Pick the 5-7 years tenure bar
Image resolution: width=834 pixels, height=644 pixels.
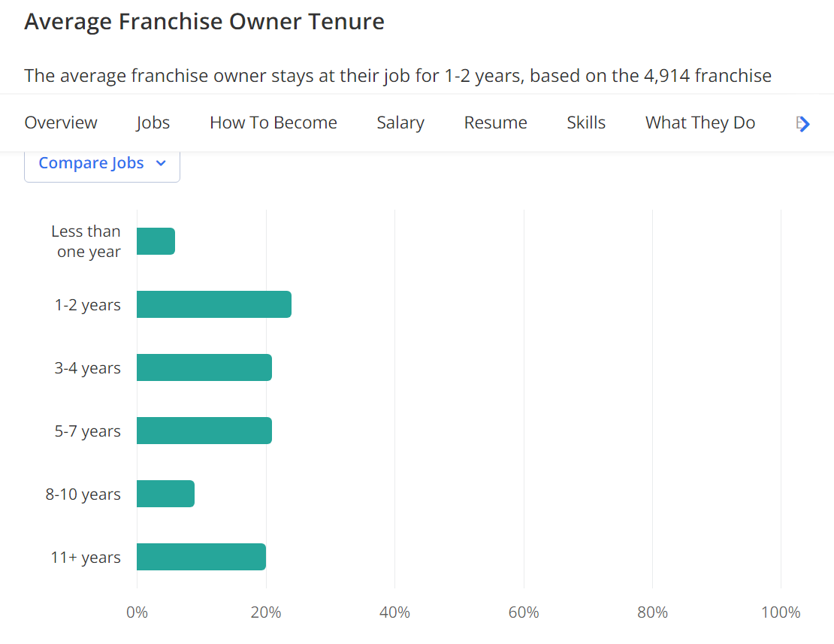click(204, 431)
